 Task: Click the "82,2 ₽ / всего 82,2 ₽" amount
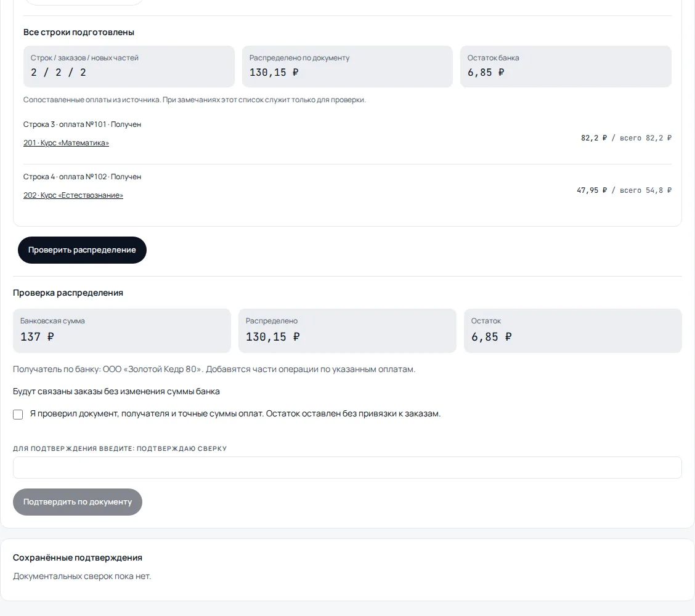point(626,138)
